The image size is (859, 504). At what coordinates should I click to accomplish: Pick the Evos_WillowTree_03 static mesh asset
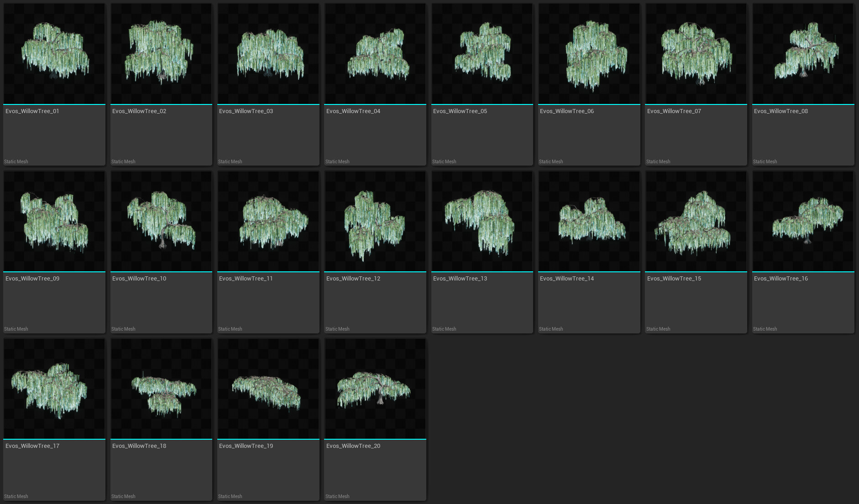click(268, 54)
